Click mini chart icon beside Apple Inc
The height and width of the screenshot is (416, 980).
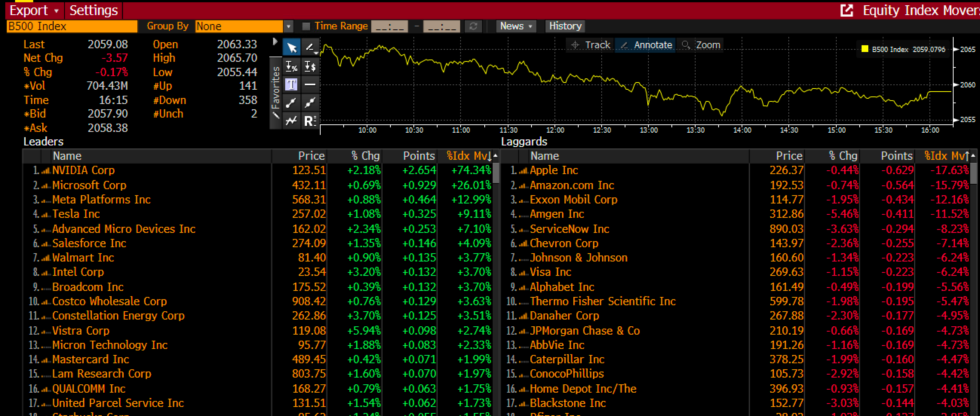pyautogui.click(x=524, y=171)
